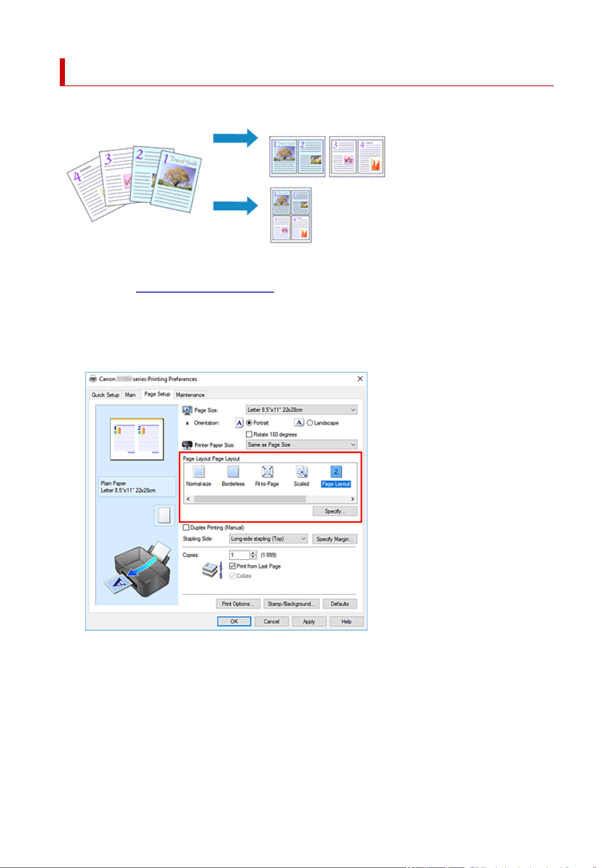Image resolution: width=614 pixels, height=868 pixels.
Task: Click the Canon printer icon in title bar
Action: 93,379
